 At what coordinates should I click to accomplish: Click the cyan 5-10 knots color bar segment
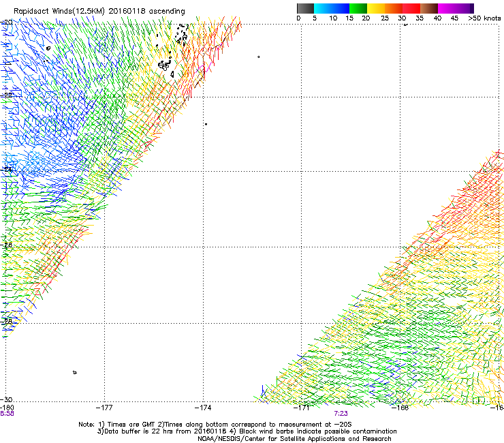[x=323, y=8]
